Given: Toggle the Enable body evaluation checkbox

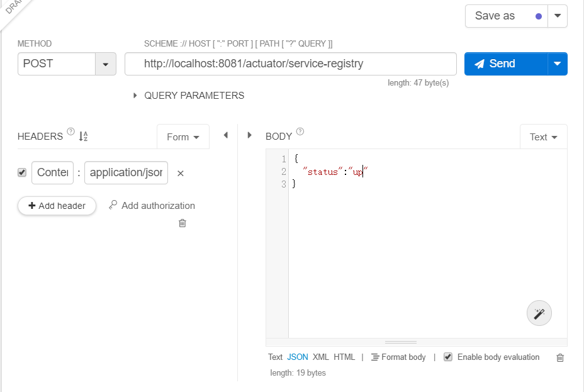Looking at the screenshot, I should point(448,357).
